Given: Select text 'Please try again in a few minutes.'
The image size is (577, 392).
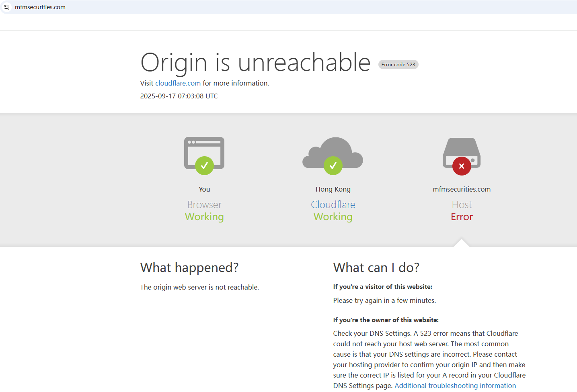Looking at the screenshot, I should [x=384, y=300].
